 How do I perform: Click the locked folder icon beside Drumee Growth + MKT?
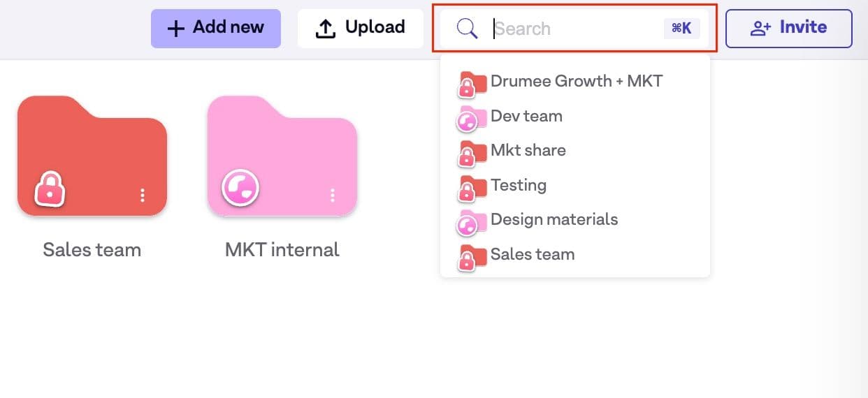click(471, 84)
